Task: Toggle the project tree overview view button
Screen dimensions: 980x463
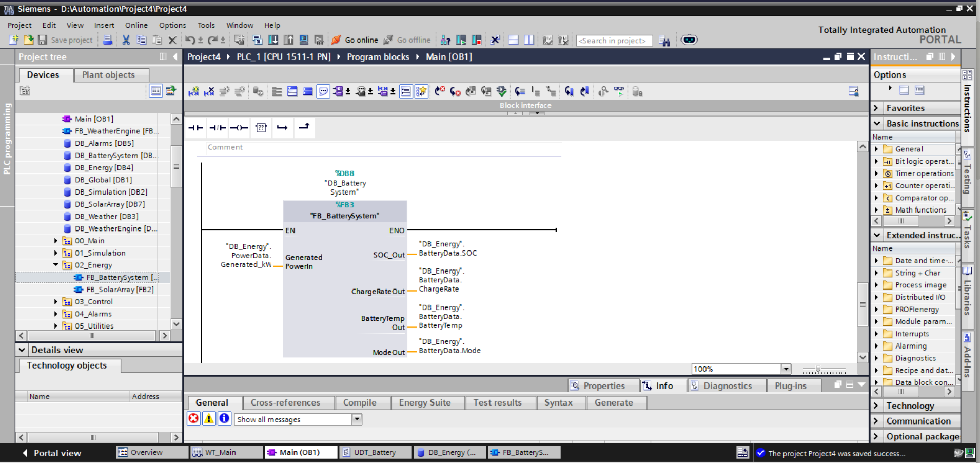Action: tap(155, 91)
